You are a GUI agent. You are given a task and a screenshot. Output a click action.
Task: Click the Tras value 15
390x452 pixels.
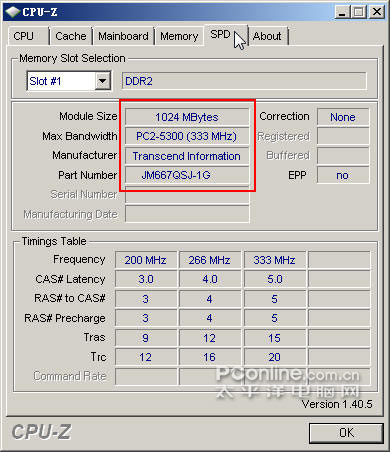(x=274, y=338)
